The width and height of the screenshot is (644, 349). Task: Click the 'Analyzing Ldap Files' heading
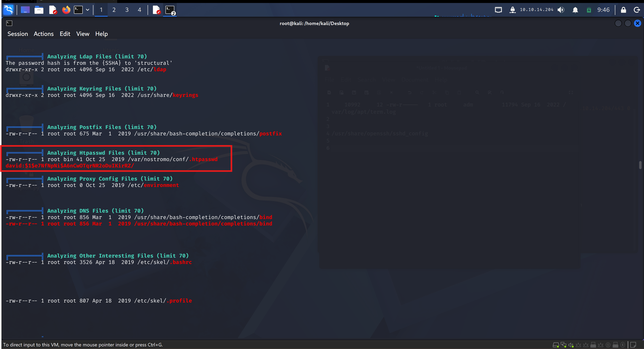[97, 56]
